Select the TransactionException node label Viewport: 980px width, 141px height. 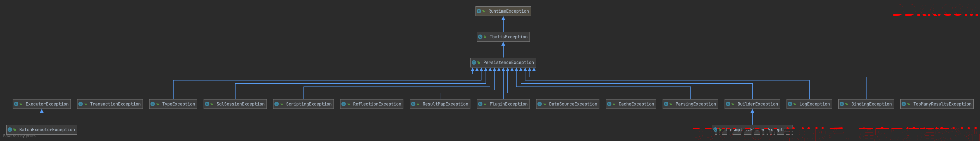115,104
